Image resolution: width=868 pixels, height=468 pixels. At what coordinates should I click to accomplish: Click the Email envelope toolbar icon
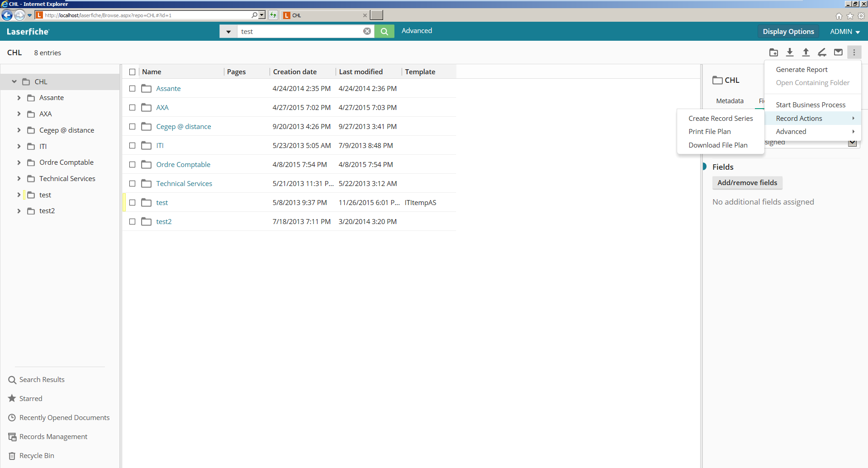coord(838,53)
